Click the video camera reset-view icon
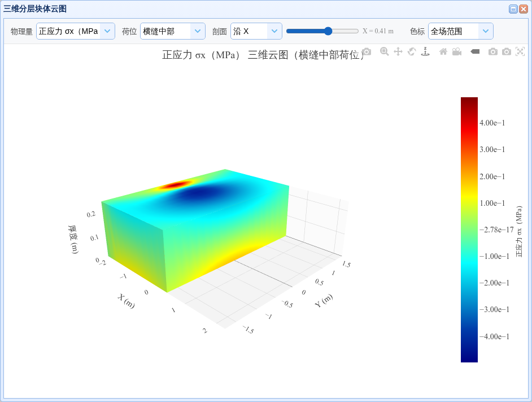Viewport: 532px width, 402px height. (457, 51)
